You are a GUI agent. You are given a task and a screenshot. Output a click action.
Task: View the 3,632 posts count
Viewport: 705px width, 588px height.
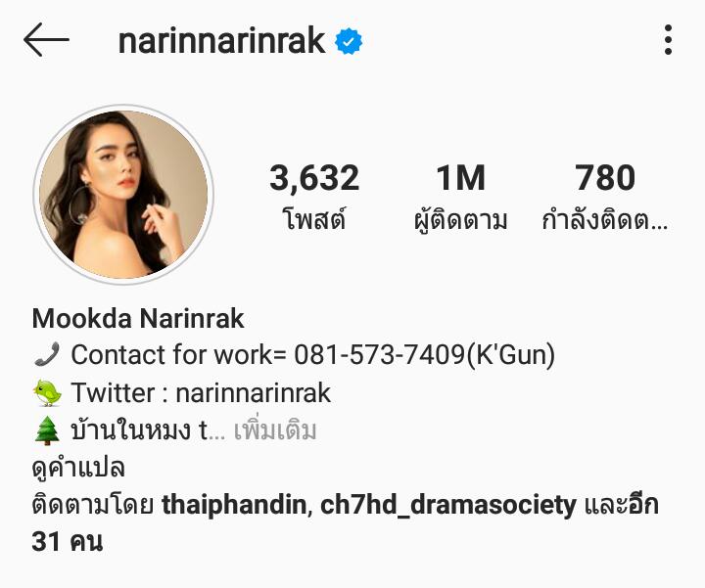(314, 177)
